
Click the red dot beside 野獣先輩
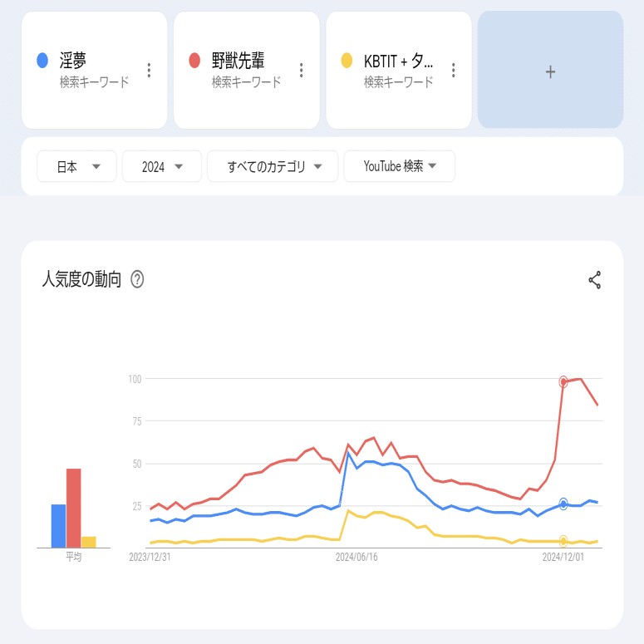(194, 60)
